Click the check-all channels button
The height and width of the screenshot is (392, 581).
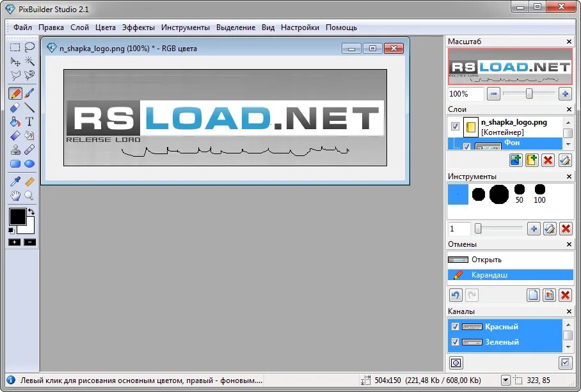tap(565, 363)
